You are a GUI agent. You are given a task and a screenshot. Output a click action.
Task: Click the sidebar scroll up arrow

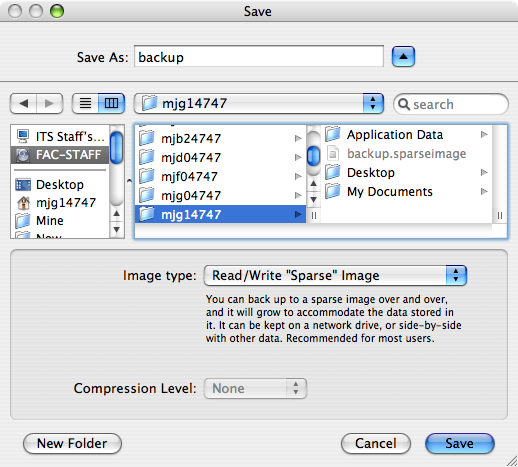[x=117, y=213]
